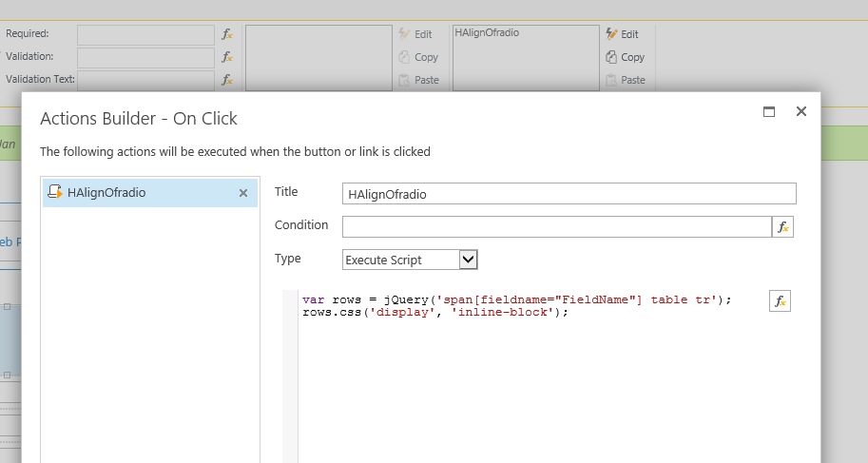Screen dimensions: 868x463
Task: Click the formula icon beside script editor
Action: point(780,301)
